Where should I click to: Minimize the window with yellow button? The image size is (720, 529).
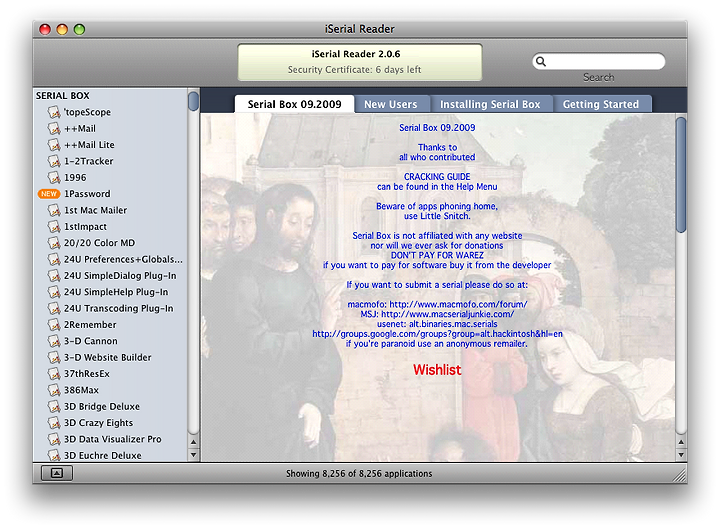pyautogui.click(x=62, y=29)
